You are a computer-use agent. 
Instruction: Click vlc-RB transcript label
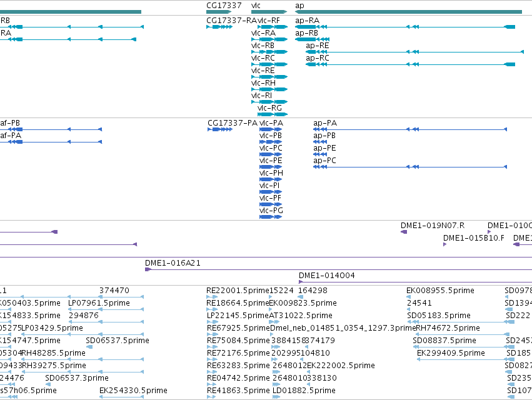click(x=263, y=46)
